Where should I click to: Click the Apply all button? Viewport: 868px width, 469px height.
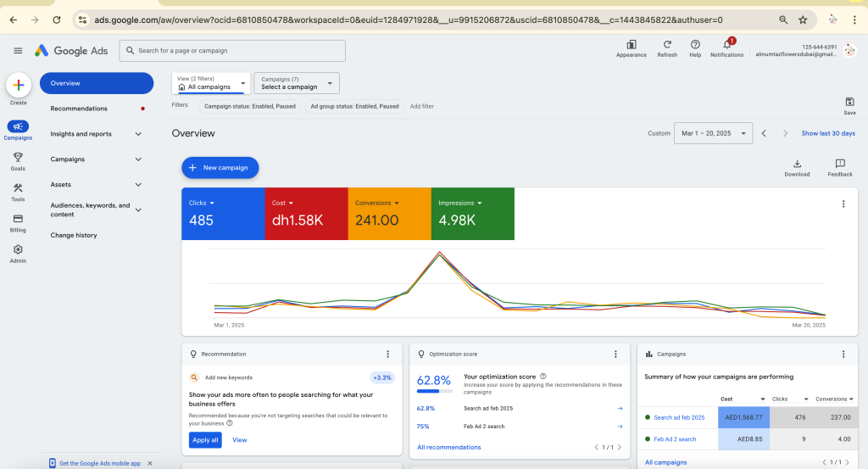[205, 440]
